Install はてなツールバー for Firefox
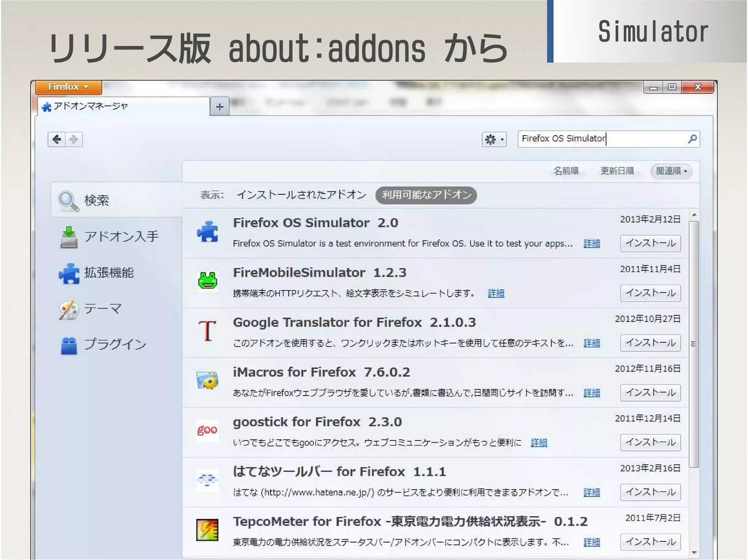The height and width of the screenshot is (560, 748). (x=650, y=492)
